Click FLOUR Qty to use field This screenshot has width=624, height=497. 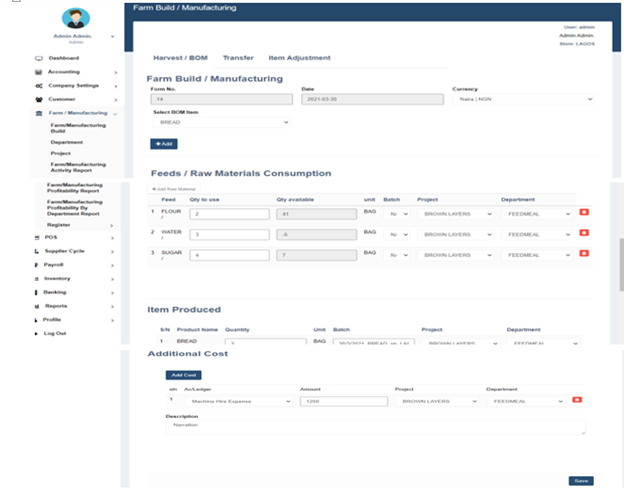coord(230,214)
